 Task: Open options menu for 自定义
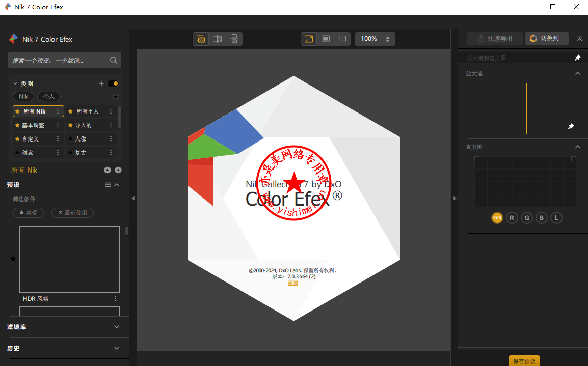pos(58,139)
